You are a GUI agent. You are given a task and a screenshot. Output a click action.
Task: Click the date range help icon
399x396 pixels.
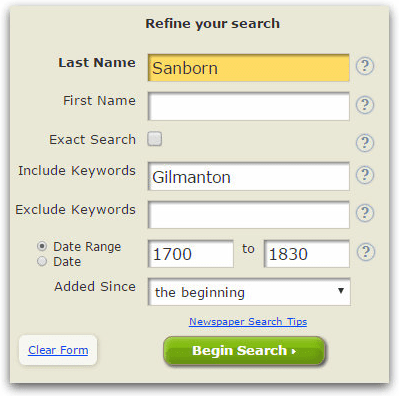point(366,252)
